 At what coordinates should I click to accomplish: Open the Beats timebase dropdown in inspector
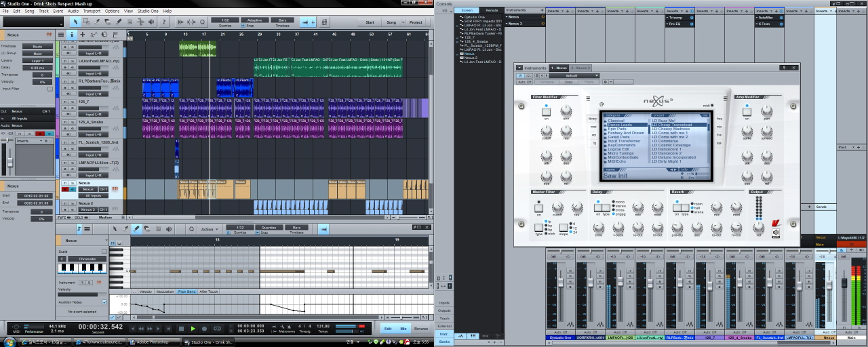37,46
